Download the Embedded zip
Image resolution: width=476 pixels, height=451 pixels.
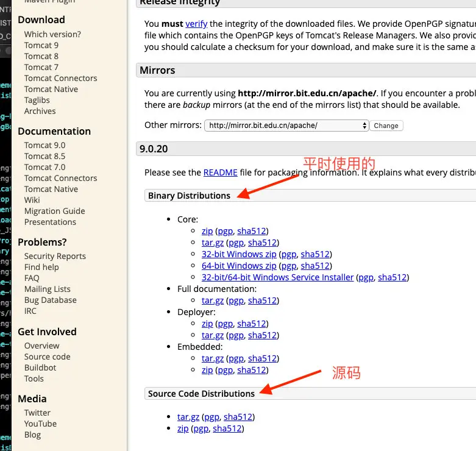(207, 370)
